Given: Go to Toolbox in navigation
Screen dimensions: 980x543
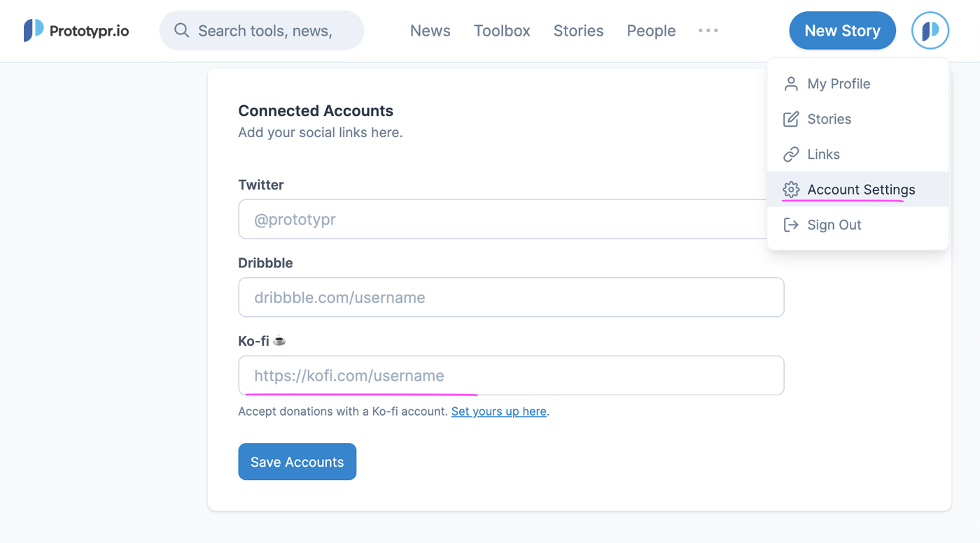Looking at the screenshot, I should (x=502, y=31).
